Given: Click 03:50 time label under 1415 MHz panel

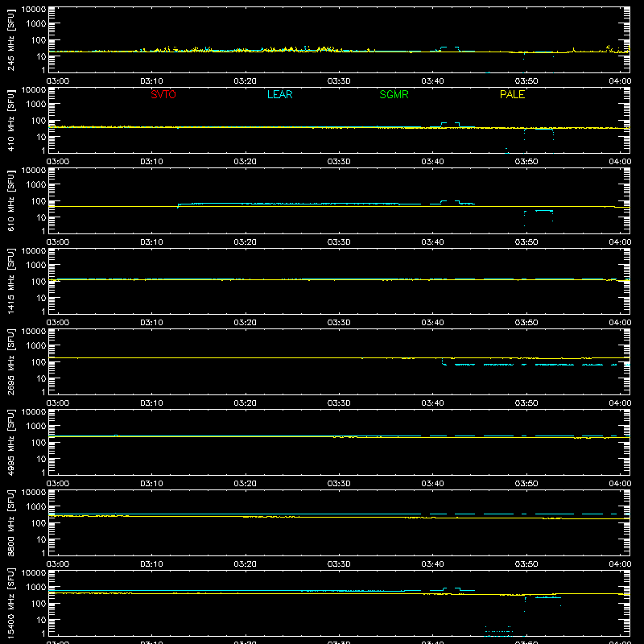Looking at the screenshot, I should (526, 323).
